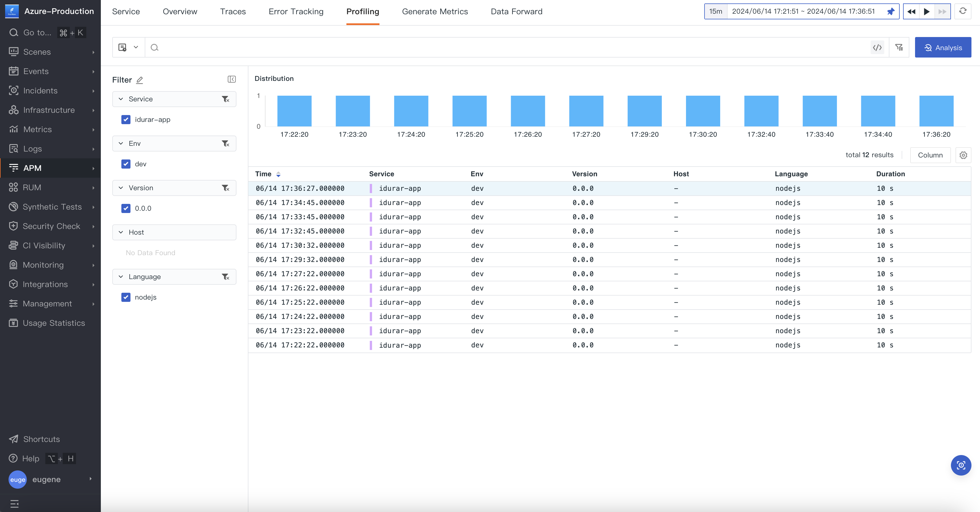Image resolution: width=980 pixels, height=512 pixels.
Task: Uncheck the 0.0.0 version checkbox
Action: click(x=126, y=208)
